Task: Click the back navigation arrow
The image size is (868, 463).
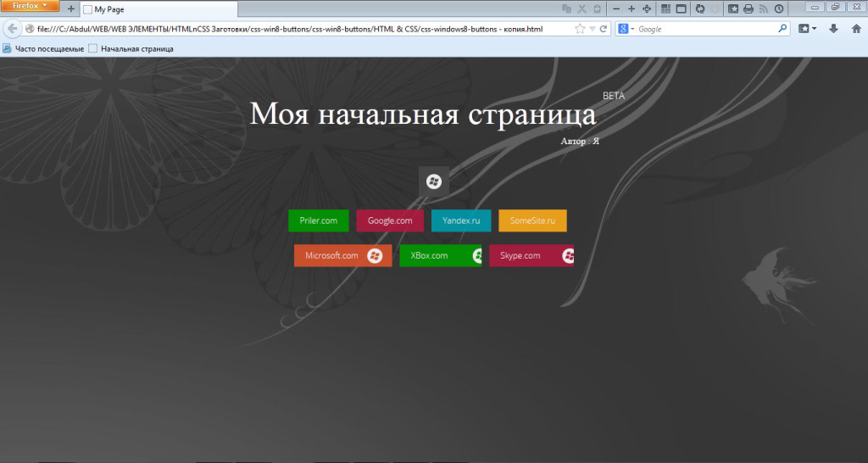Action: tap(12, 29)
